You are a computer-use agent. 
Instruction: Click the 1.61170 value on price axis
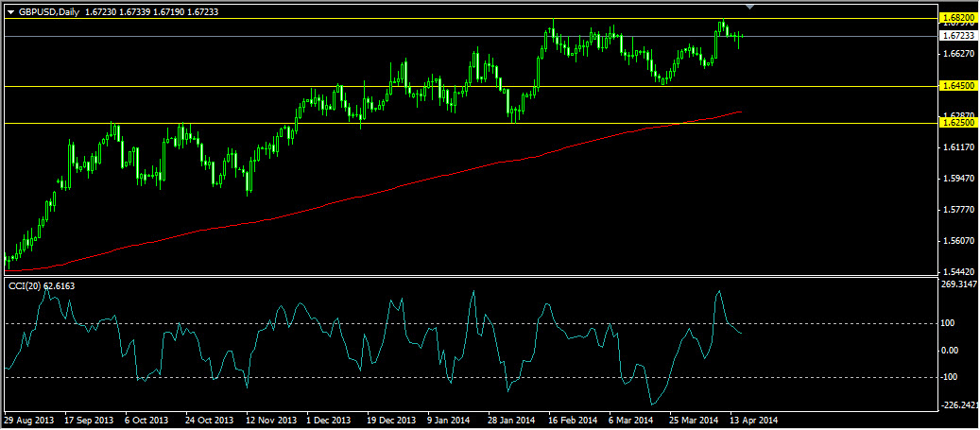(x=959, y=147)
